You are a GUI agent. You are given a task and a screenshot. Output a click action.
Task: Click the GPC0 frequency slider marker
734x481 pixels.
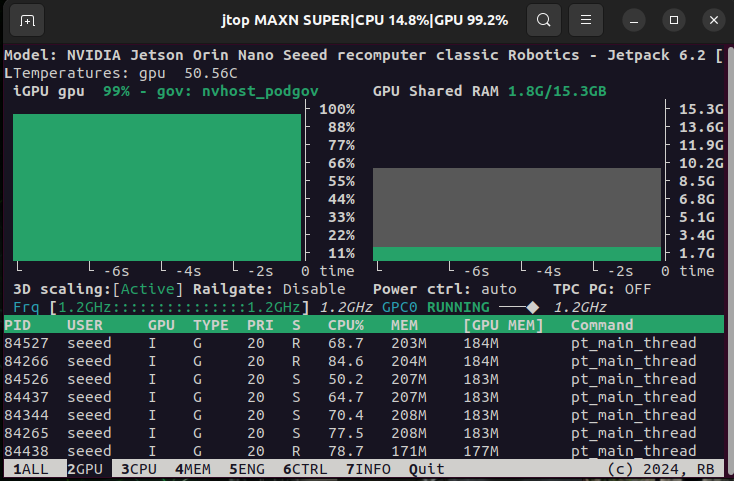533,307
